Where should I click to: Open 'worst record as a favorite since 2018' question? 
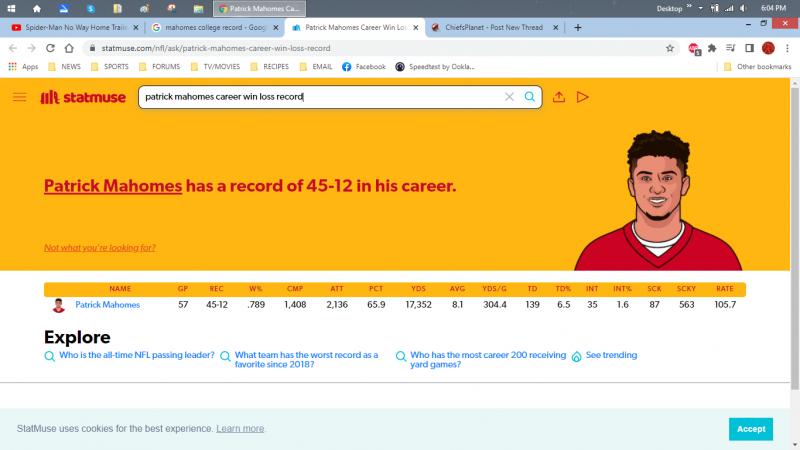(x=306, y=360)
